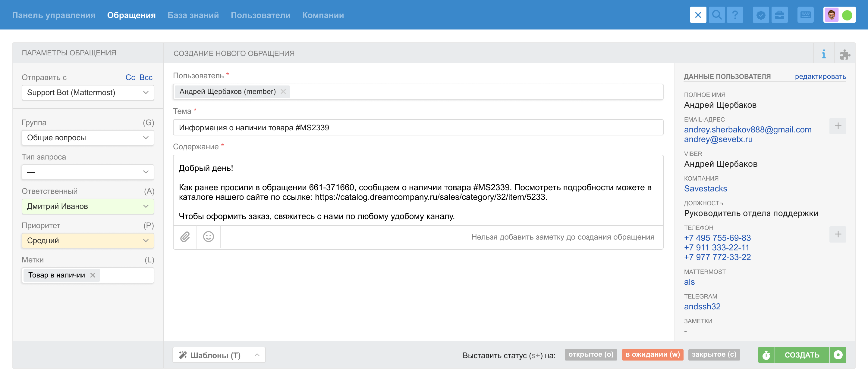This screenshot has width=868, height=381.
Task: Click into the Тема subject field
Action: pyautogui.click(x=418, y=128)
